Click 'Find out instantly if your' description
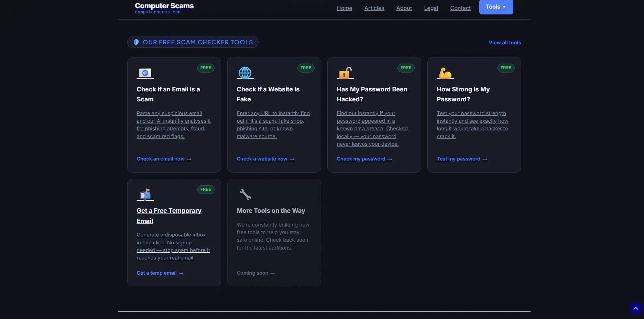The height and width of the screenshot is (319, 644). tap(372, 129)
